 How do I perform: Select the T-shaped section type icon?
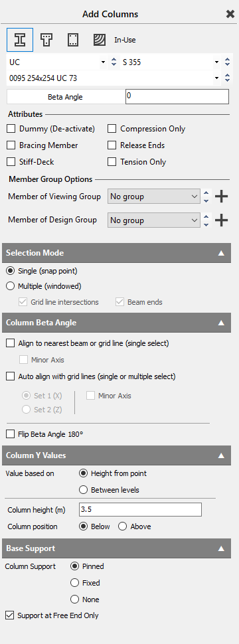pos(46,40)
